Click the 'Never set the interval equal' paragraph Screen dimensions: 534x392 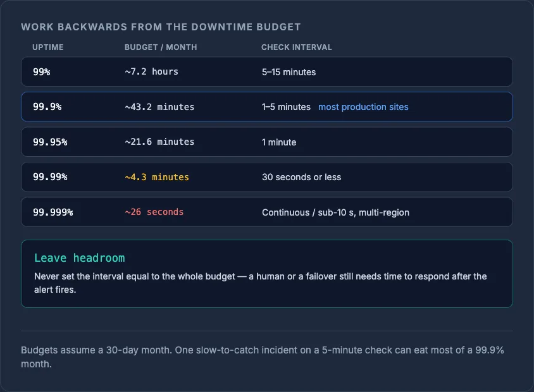(260, 283)
